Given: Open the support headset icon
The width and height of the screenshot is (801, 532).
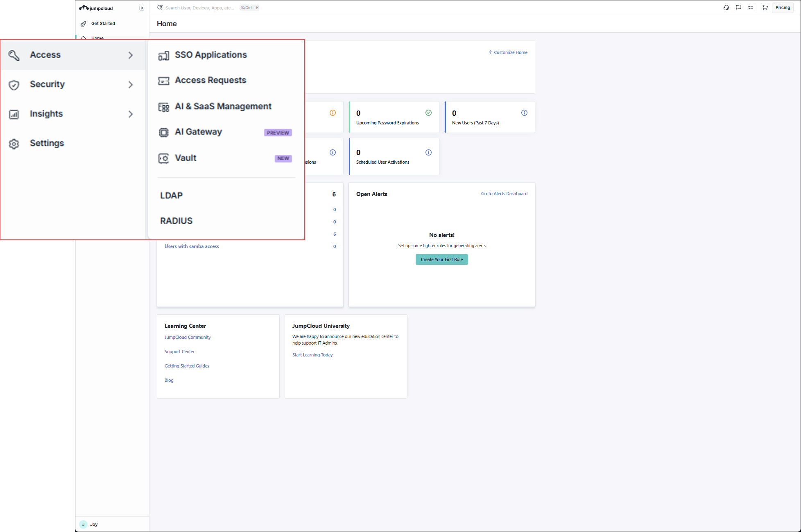Looking at the screenshot, I should [726, 8].
